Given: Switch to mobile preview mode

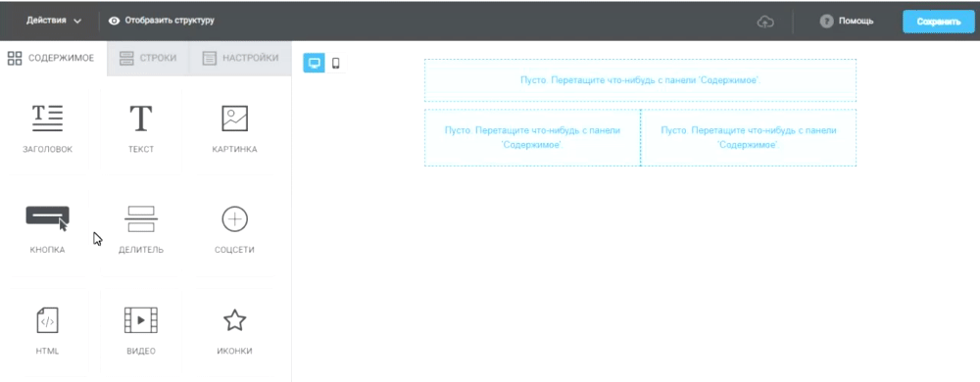Looking at the screenshot, I should click(x=335, y=63).
